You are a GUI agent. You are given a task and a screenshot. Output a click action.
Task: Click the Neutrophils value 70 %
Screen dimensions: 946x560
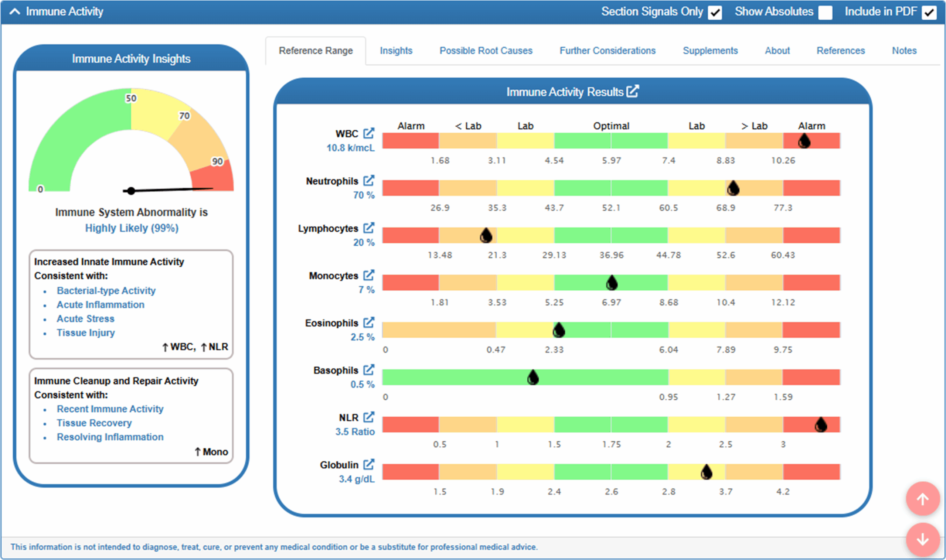click(x=364, y=195)
